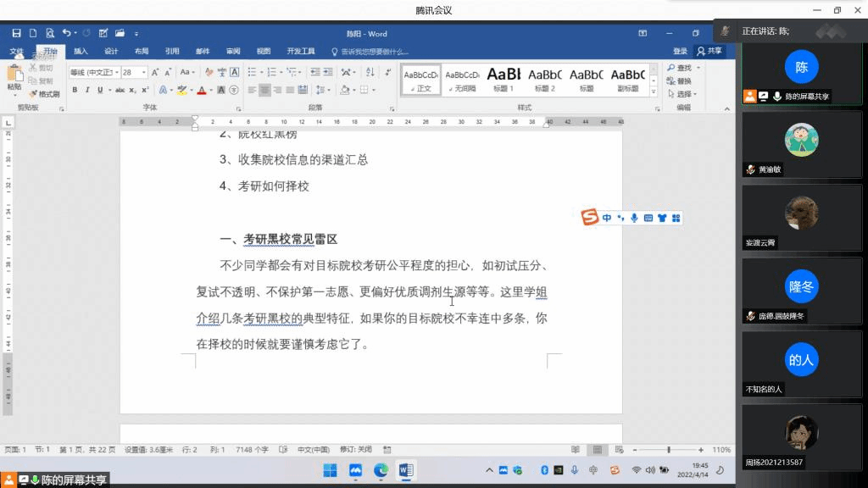Open the font size dropdown

pyautogui.click(x=144, y=73)
